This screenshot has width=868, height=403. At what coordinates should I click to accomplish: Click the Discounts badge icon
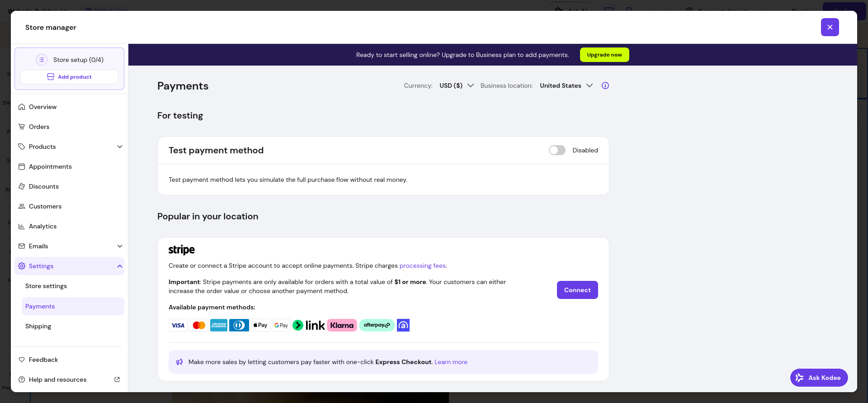pyautogui.click(x=22, y=186)
